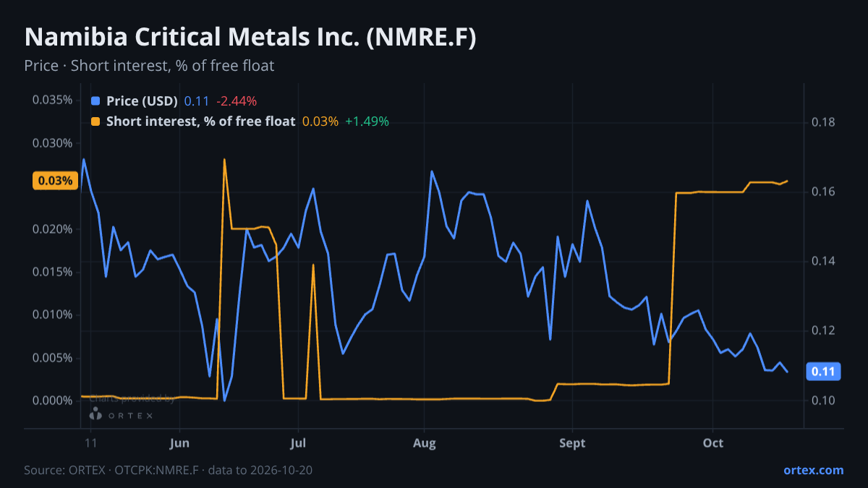Image resolution: width=868 pixels, height=488 pixels.
Task: Click the 0.030% left axis label
Action: (x=52, y=143)
